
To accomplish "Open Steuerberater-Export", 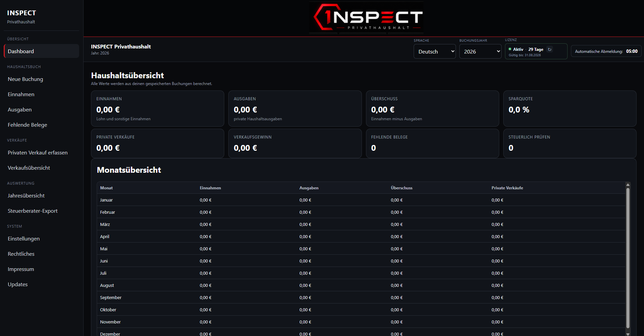I will coord(41,211).
